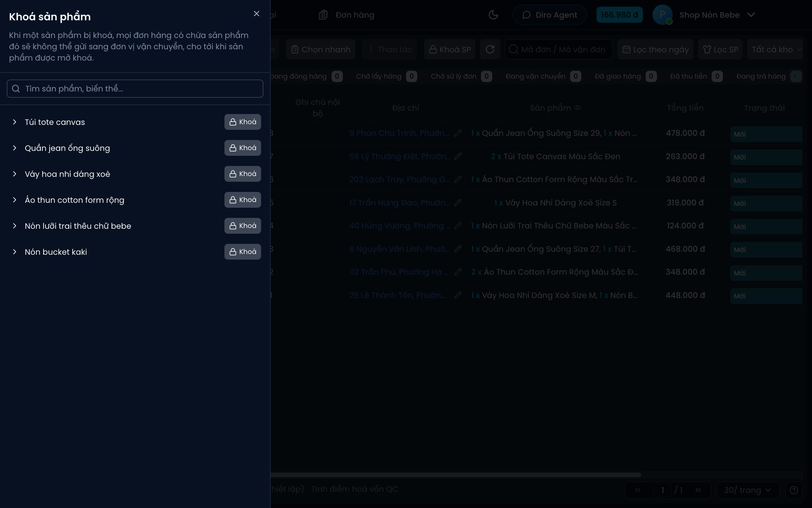Viewport: 812px width, 508px height.
Task: Lock Áo thun cotton form rộng
Action: coord(242,200)
